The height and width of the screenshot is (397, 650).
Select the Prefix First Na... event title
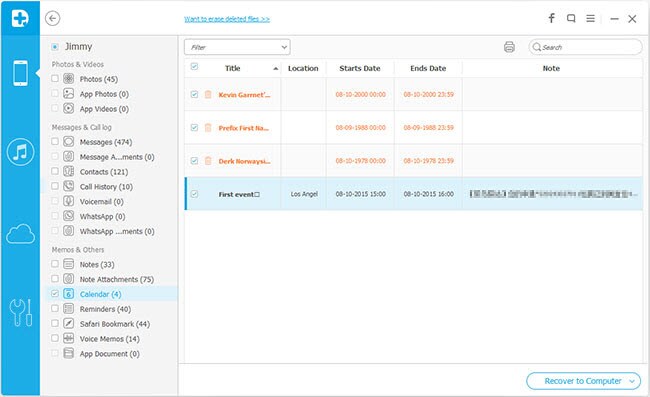tap(244, 128)
